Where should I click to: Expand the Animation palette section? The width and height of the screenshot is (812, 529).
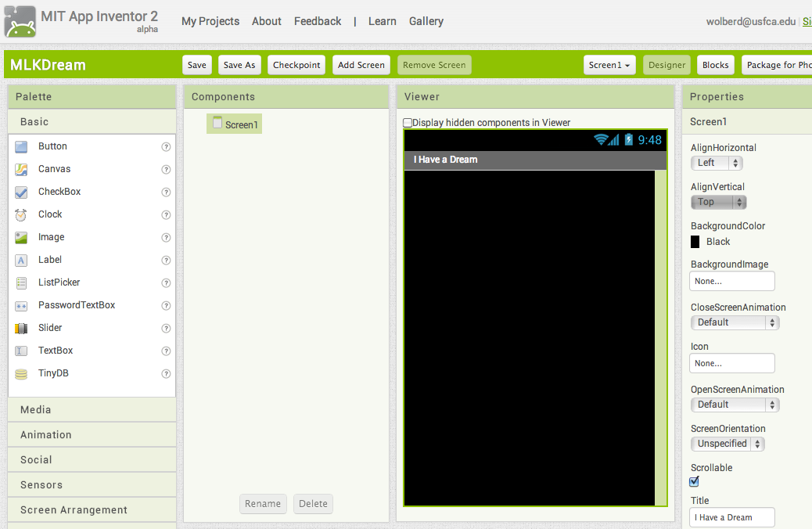(x=92, y=435)
